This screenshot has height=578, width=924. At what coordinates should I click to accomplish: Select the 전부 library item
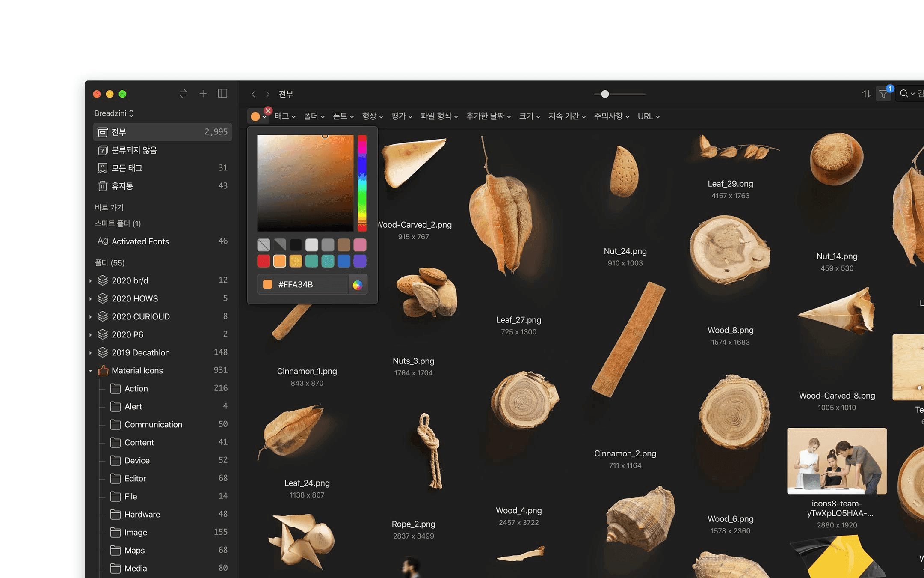(163, 132)
